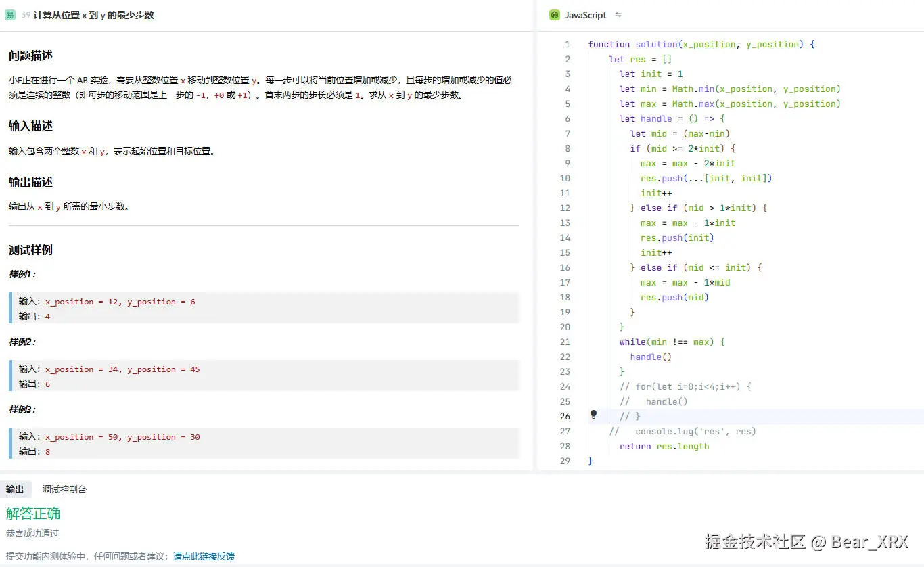Screen dimensions: 924x567
Task: Open the JavaScript language selector
Action: [585, 15]
